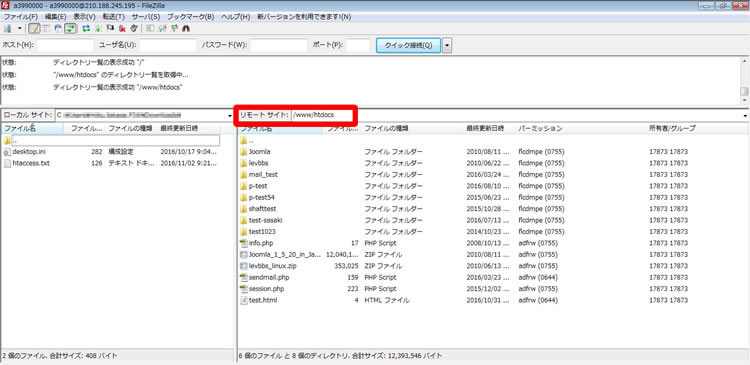Select the session.php file icon
This screenshot has width=750, height=365.
tap(244, 289)
